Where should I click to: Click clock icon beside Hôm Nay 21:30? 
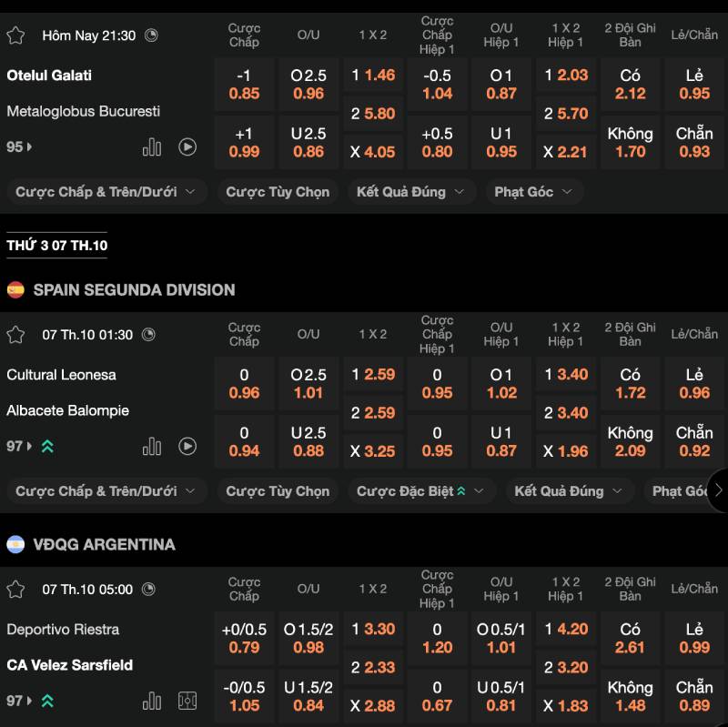pyautogui.click(x=151, y=35)
